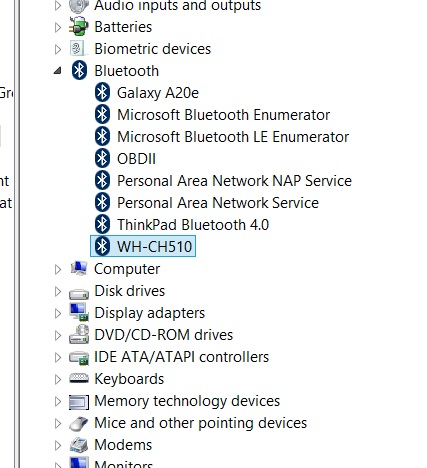Expand the Display adapters node
Viewport: 427px width, 468px height.
58,313
